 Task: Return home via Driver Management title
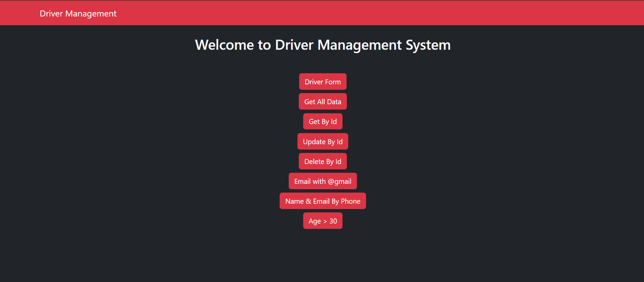point(78,13)
